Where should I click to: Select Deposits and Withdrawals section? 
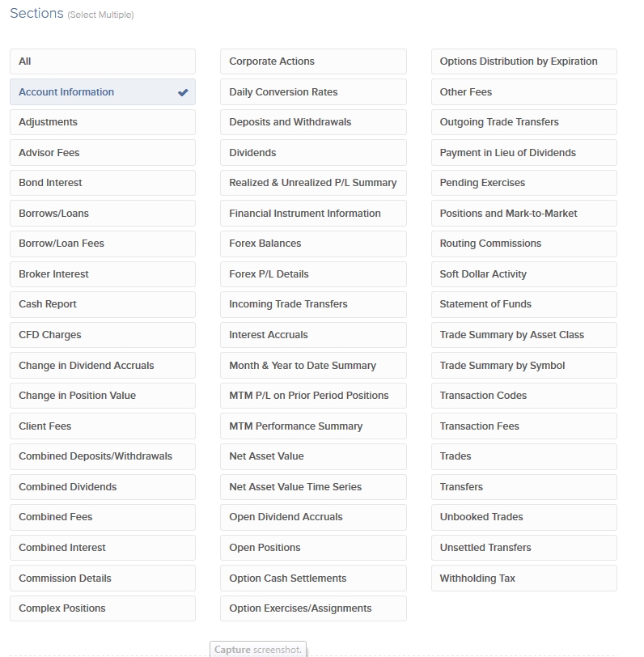pyautogui.click(x=312, y=122)
